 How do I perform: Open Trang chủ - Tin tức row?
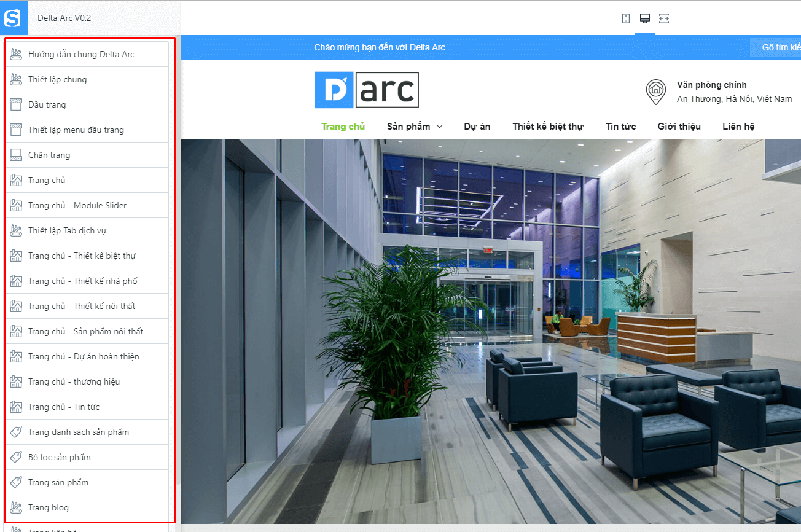(87, 407)
